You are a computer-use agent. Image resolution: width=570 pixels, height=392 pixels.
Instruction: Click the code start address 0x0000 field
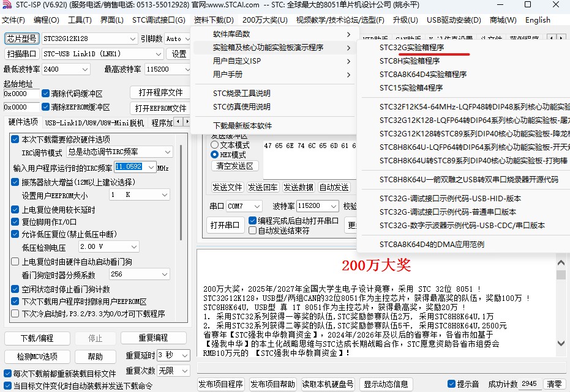tap(21, 94)
